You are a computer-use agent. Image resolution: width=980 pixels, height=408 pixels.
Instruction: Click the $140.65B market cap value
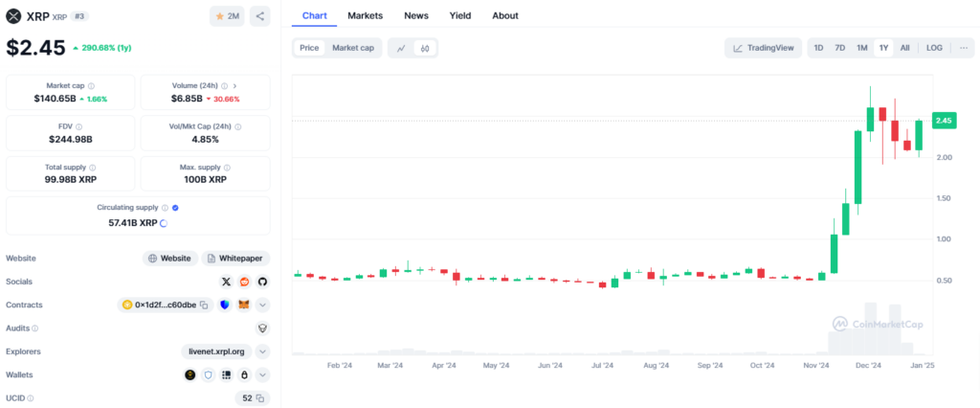[x=55, y=99]
